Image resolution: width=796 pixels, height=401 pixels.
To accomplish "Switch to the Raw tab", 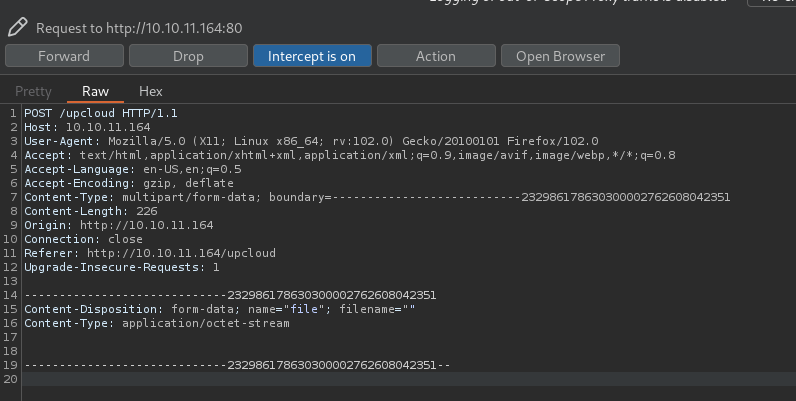I will click(x=95, y=91).
